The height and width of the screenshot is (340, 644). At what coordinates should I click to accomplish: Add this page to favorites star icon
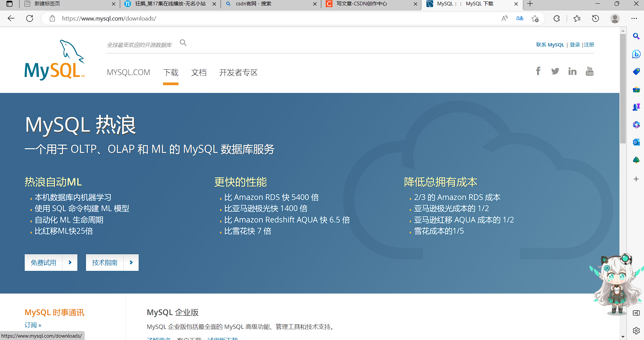click(535, 19)
